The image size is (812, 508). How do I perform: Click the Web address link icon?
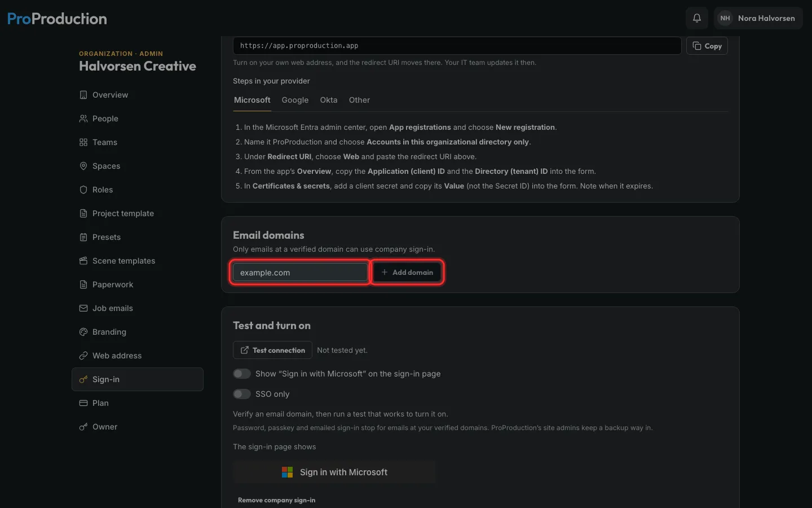pos(83,356)
